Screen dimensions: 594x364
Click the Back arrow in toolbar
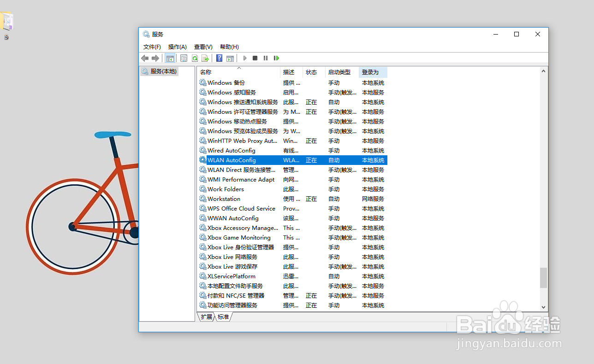[145, 58]
